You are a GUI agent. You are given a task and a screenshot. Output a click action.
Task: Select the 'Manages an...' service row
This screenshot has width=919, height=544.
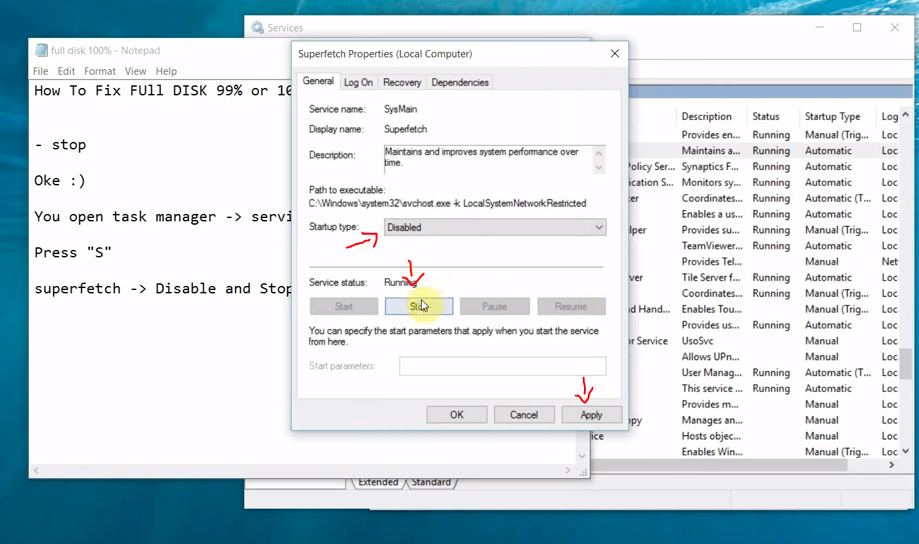(x=765, y=420)
